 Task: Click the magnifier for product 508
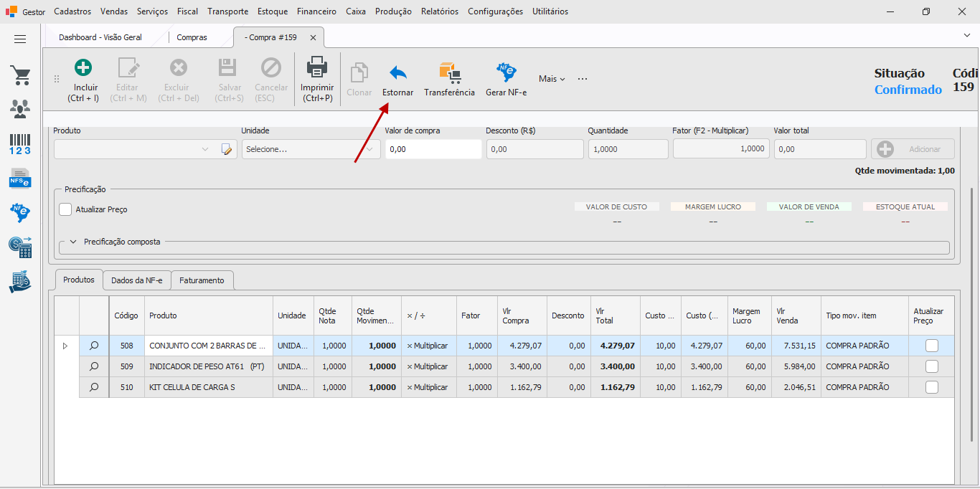tap(94, 346)
